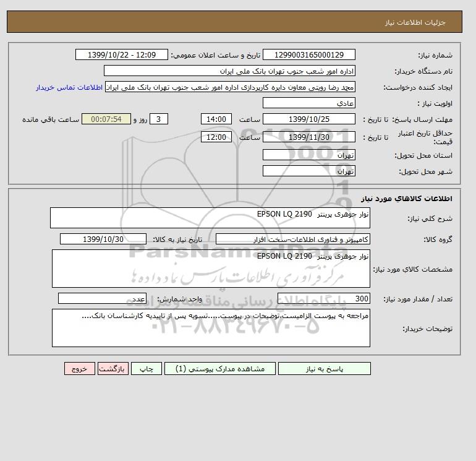Click the goods specifications text area
The image size is (476, 461).
[211, 269]
